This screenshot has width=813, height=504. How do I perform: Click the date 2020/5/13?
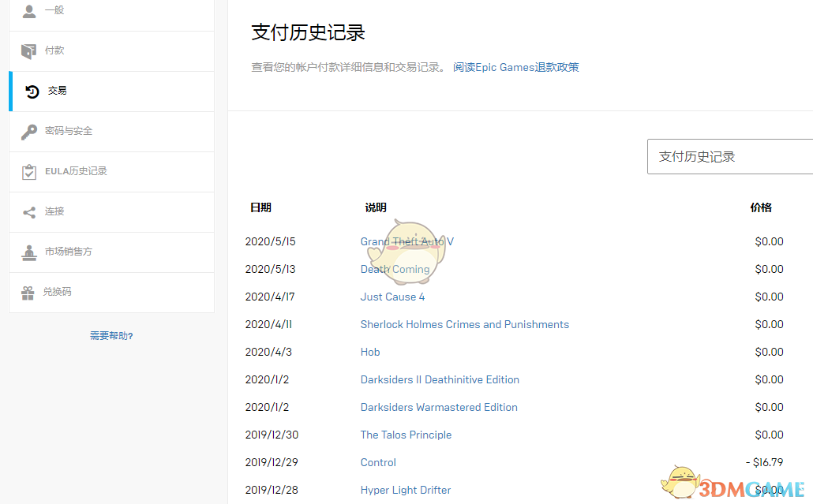270,270
